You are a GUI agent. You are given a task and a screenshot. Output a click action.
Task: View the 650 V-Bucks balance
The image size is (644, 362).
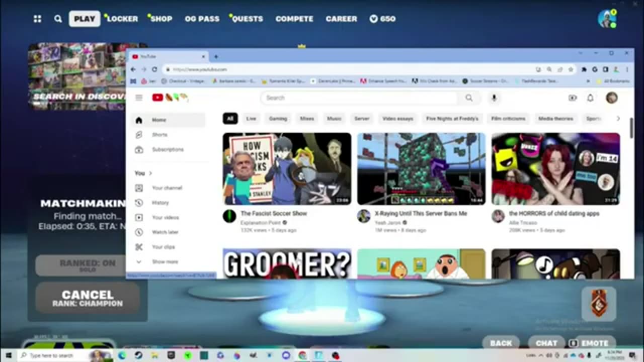(x=382, y=19)
